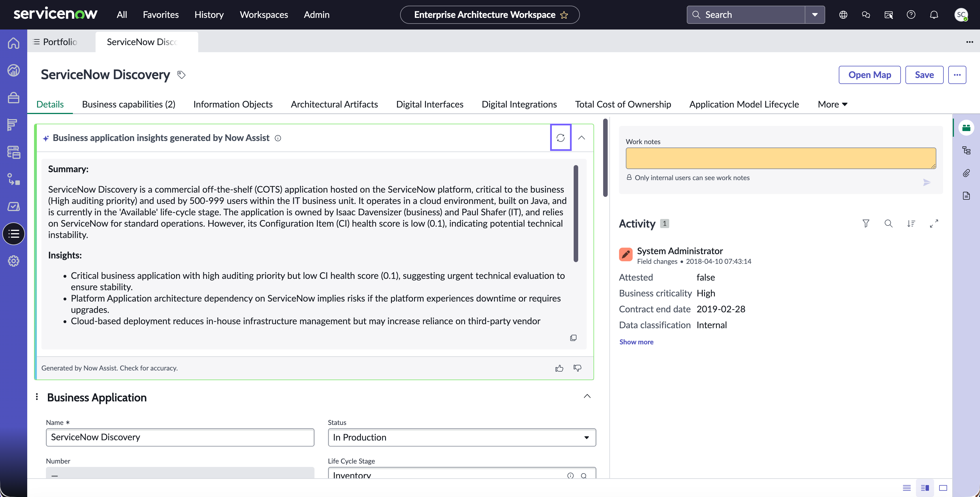Copy the Now Assist summary text
This screenshot has height=497, width=980.
coord(573,338)
